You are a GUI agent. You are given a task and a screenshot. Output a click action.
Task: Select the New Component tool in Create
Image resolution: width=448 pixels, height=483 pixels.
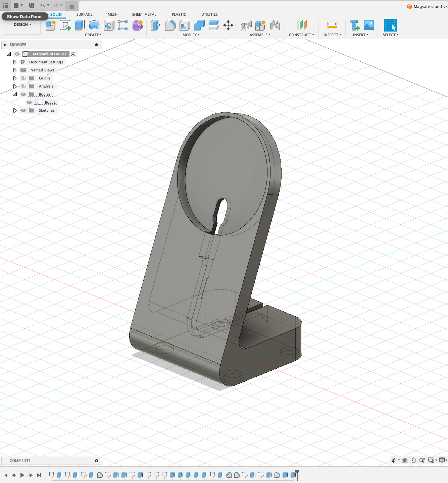click(x=51, y=25)
